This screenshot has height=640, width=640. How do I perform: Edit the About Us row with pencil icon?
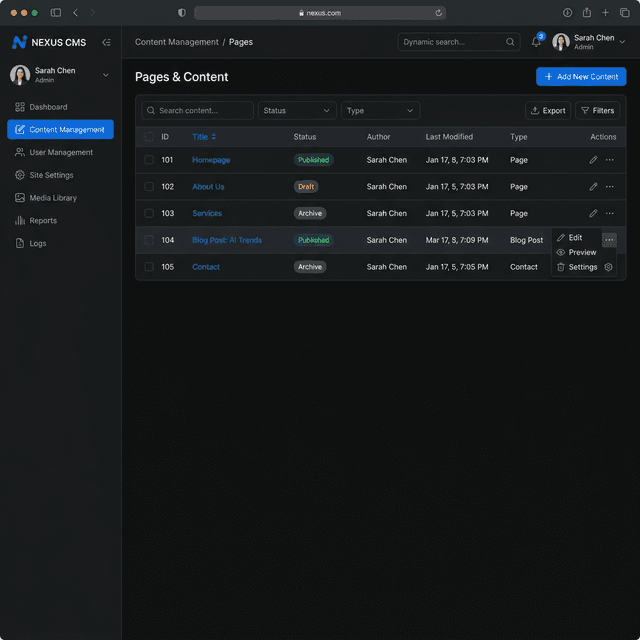point(593,187)
